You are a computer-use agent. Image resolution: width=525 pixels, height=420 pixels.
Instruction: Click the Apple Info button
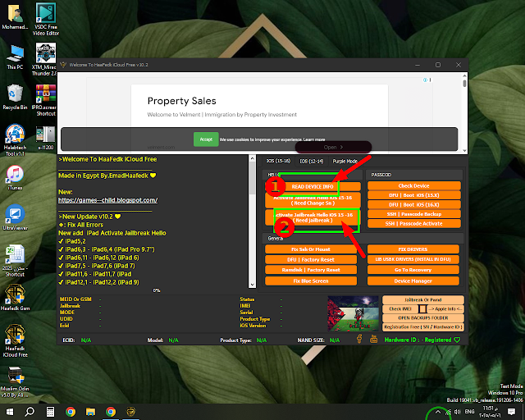point(446,308)
